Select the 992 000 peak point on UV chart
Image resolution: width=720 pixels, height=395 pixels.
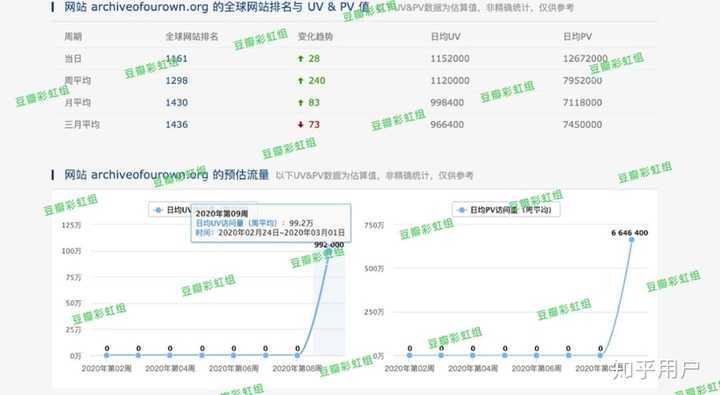328,252
